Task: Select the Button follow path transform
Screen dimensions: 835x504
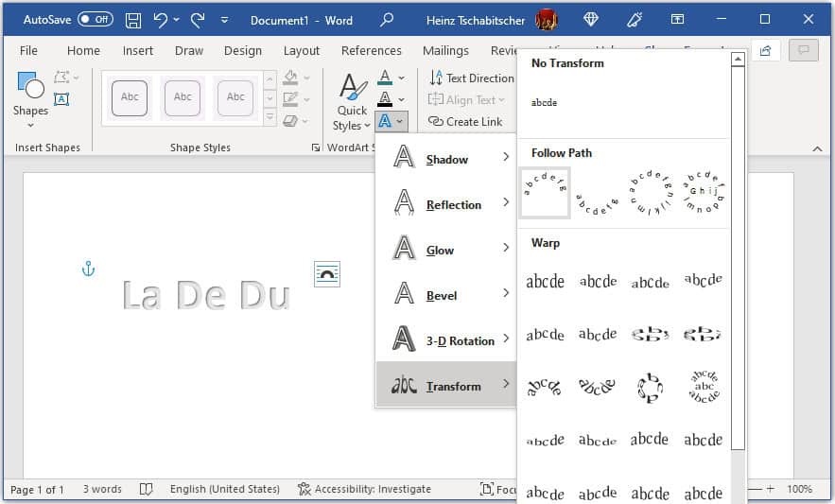Action: [704, 192]
